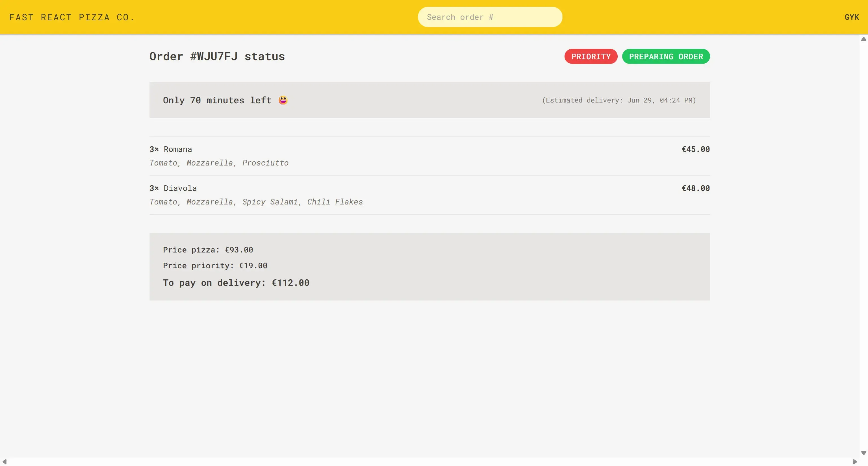The height and width of the screenshot is (466, 868).
Task: Click the green PREPARING ORDER badge
Action: pos(666,56)
